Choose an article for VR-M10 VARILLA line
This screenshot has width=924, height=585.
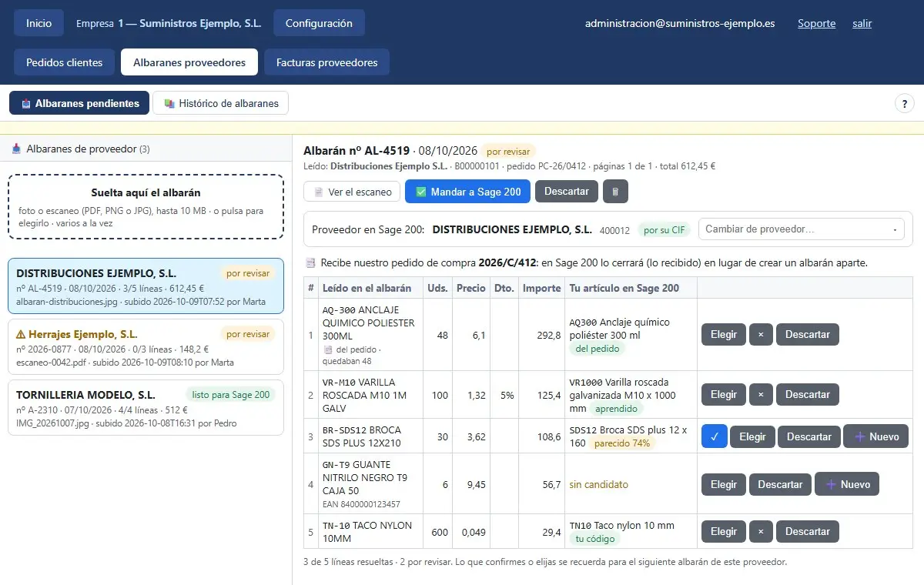pos(724,395)
